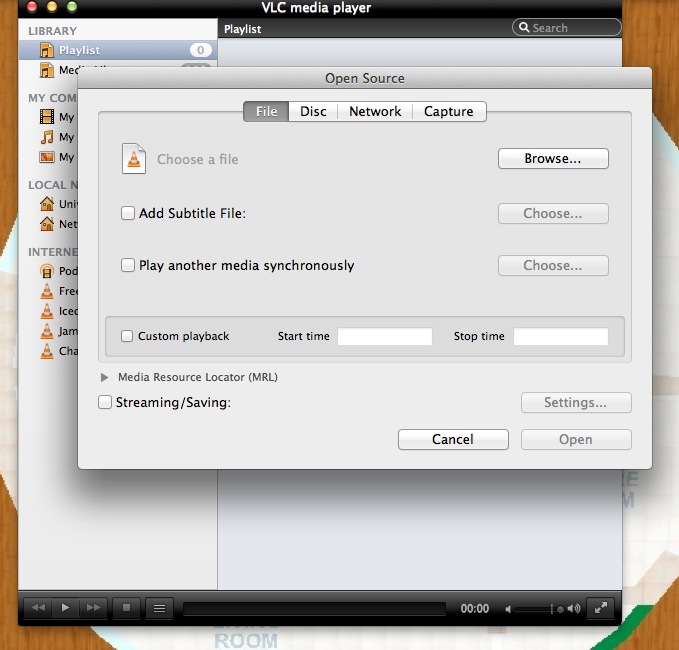Open Channels cone icon in sidebar
This screenshot has width=679, height=650.
tap(47, 351)
